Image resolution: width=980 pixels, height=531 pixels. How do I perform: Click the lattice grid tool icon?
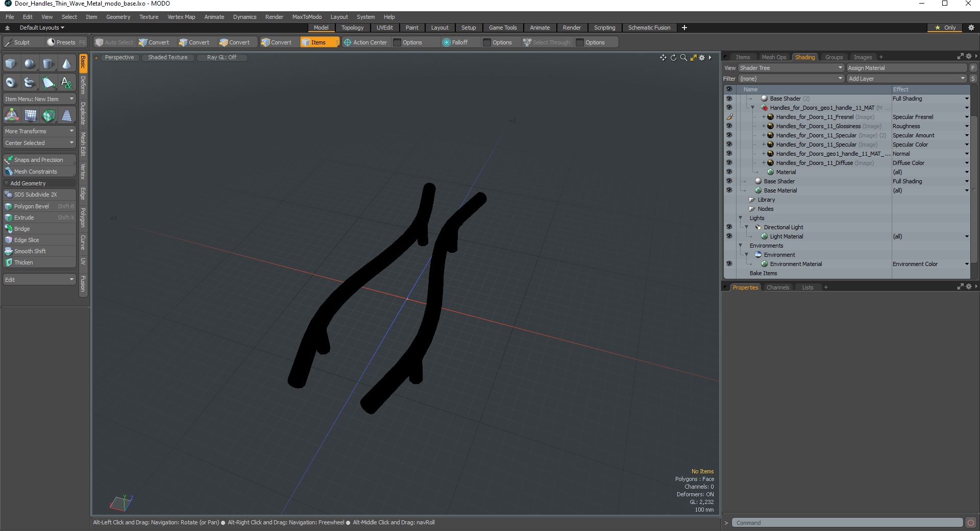click(x=30, y=115)
